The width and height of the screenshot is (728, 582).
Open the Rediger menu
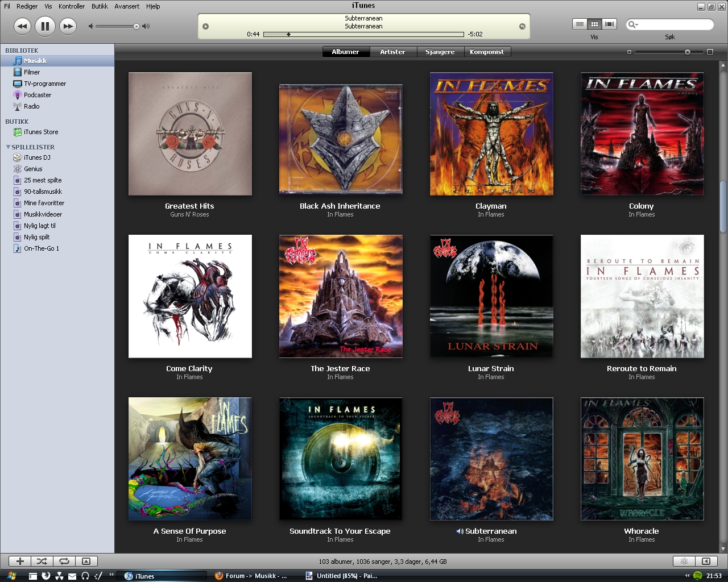point(27,6)
